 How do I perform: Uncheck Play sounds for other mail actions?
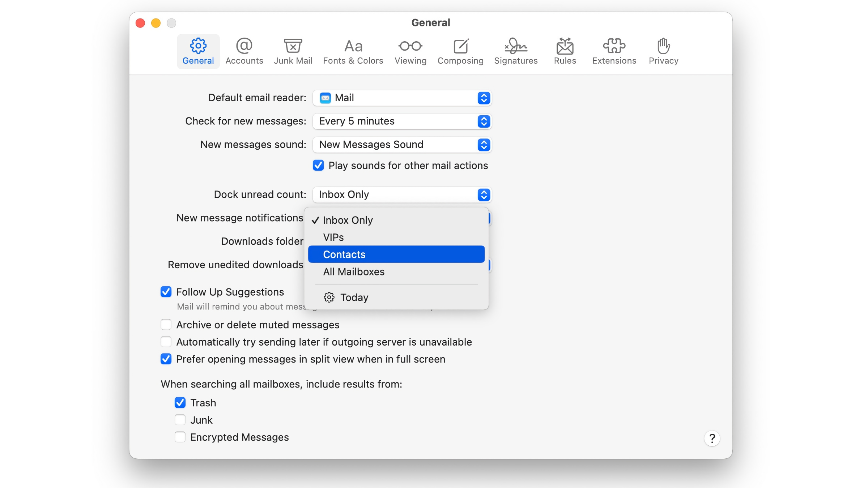point(318,166)
